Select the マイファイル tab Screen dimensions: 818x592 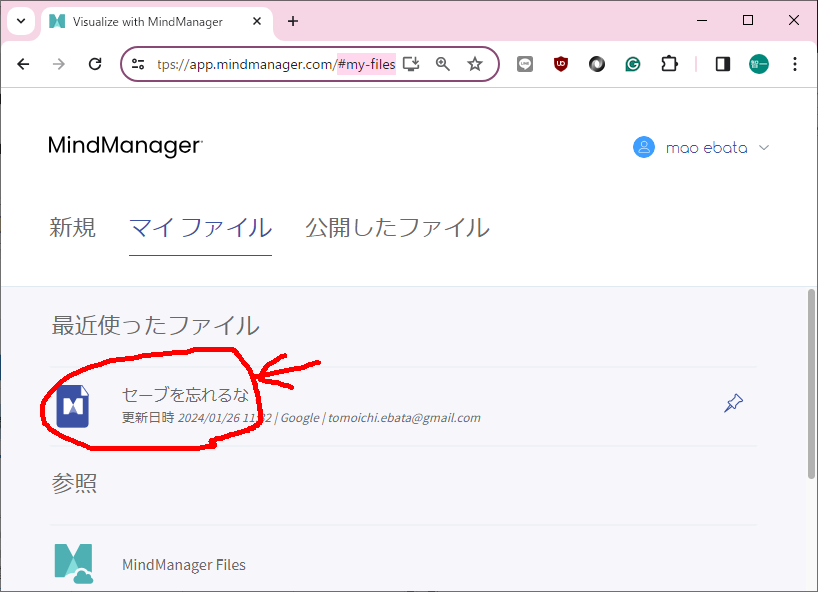(x=200, y=228)
